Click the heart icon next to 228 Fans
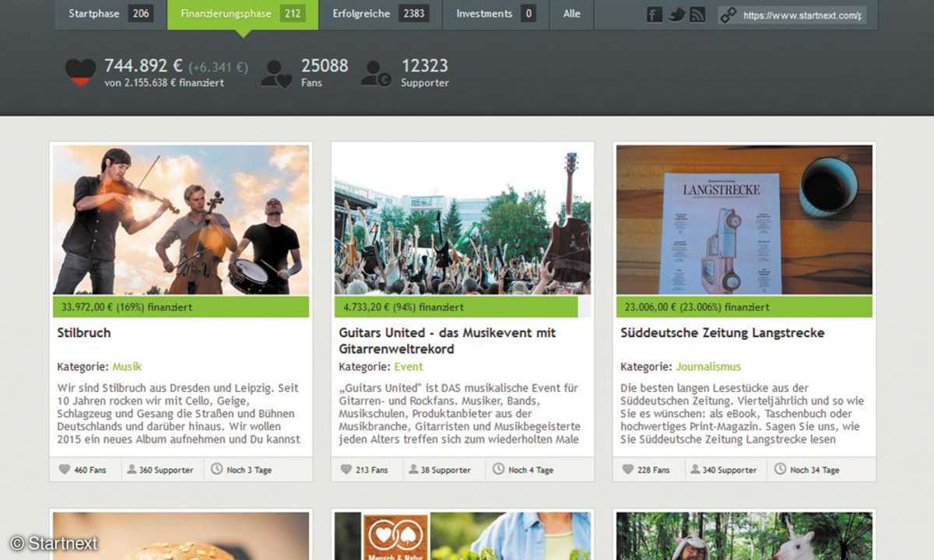934x560 pixels. [628, 470]
